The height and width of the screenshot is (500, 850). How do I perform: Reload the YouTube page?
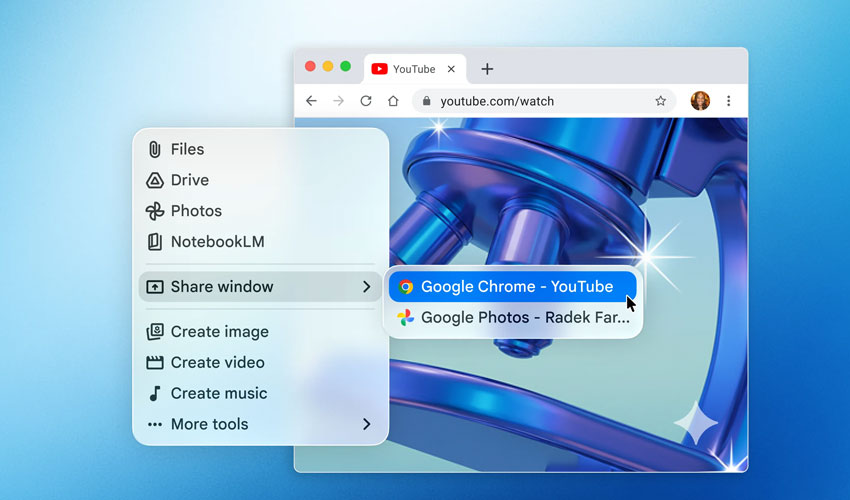point(366,101)
